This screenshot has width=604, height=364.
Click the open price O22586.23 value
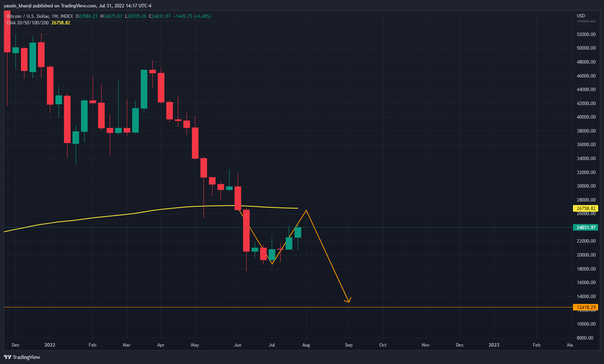(x=86, y=16)
